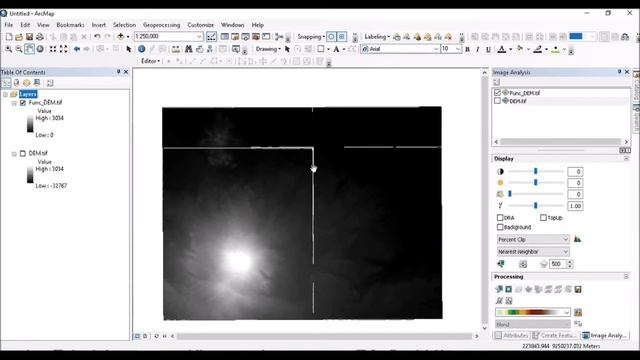Zoom to Full Extent globe
Screen dimensions: 640x360
click(x=40, y=49)
